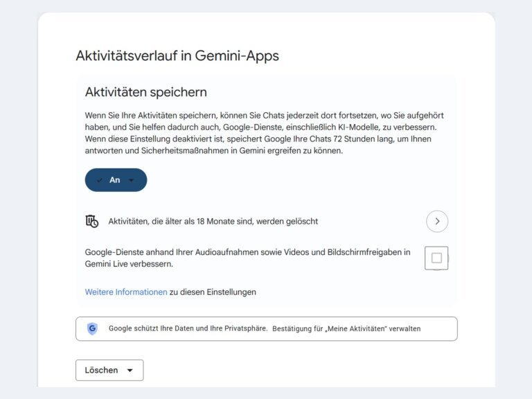The image size is (532, 399).
Task: Expand the Löschen dropdown button
Action: pyautogui.click(x=109, y=370)
